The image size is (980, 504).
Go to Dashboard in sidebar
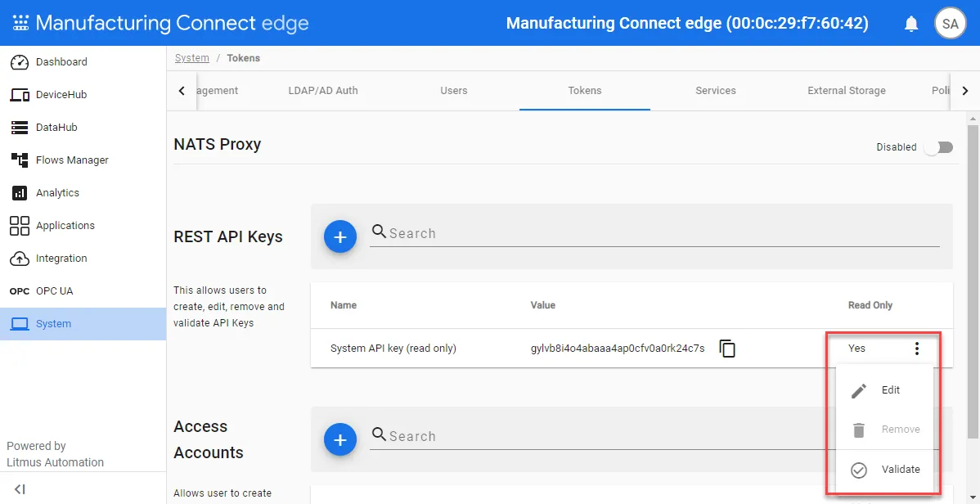(83, 62)
